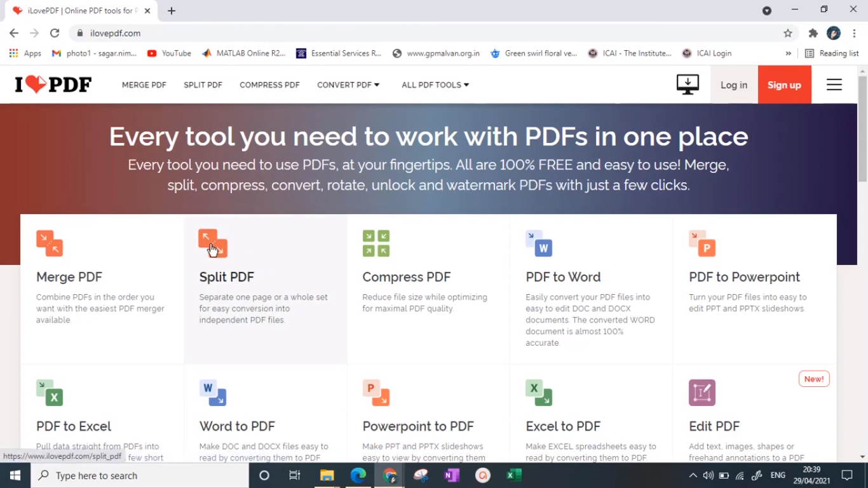
Task: Open the notification center icon
Action: coord(847,475)
